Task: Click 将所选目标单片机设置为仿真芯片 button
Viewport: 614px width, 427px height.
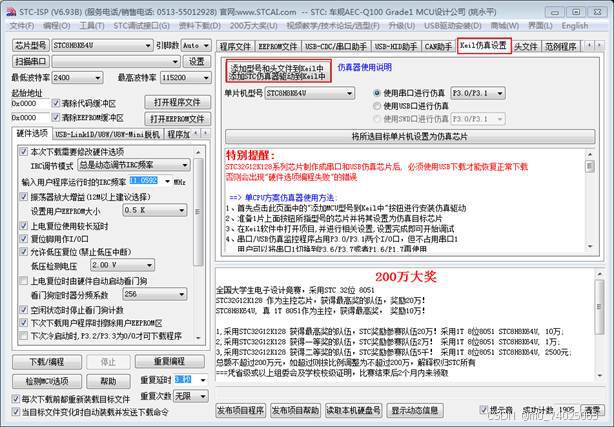Action: point(410,136)
